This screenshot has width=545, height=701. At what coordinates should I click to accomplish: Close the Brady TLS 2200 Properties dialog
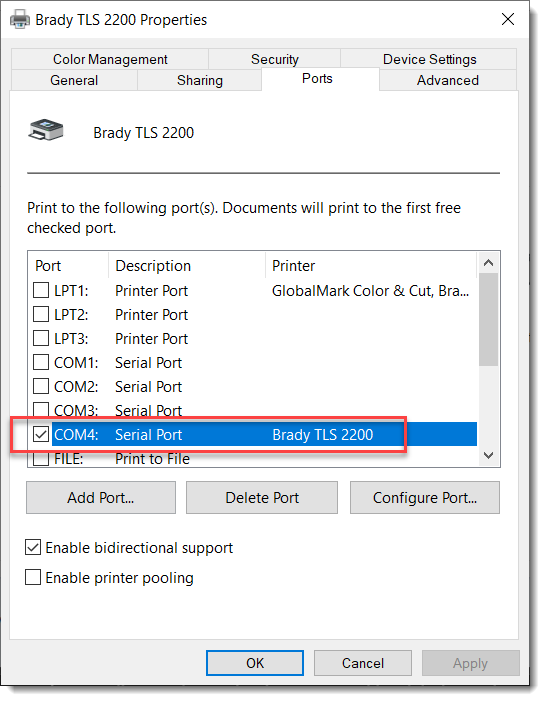tap(508, 19)
